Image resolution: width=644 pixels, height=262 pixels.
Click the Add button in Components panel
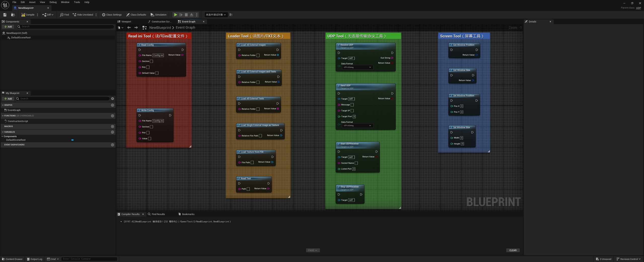point(8,27)
